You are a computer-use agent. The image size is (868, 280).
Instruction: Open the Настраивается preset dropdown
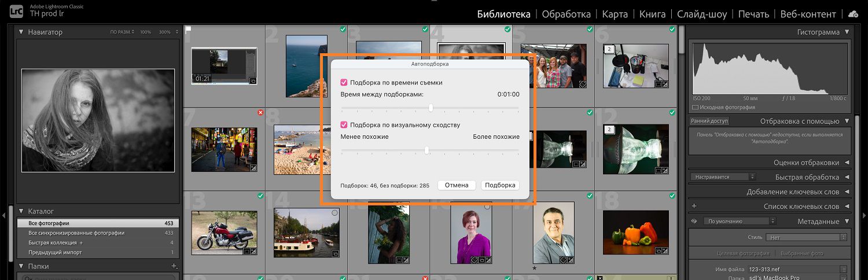[723, 177]
